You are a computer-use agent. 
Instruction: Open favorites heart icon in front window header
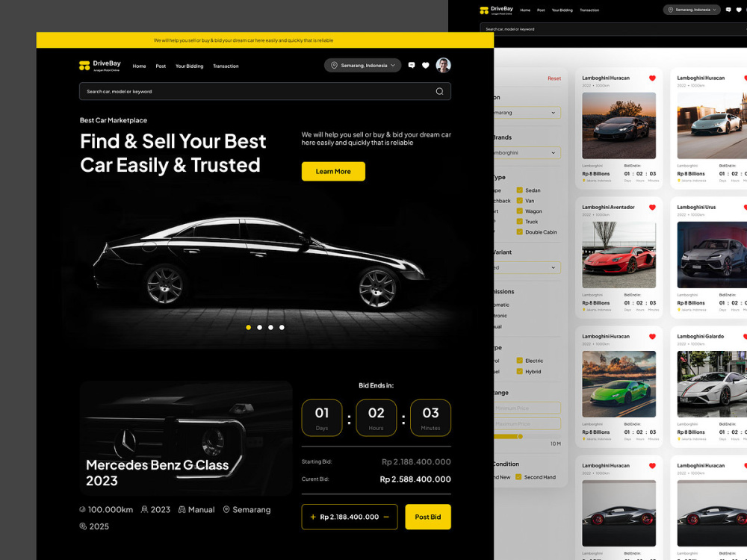(426, 65)
